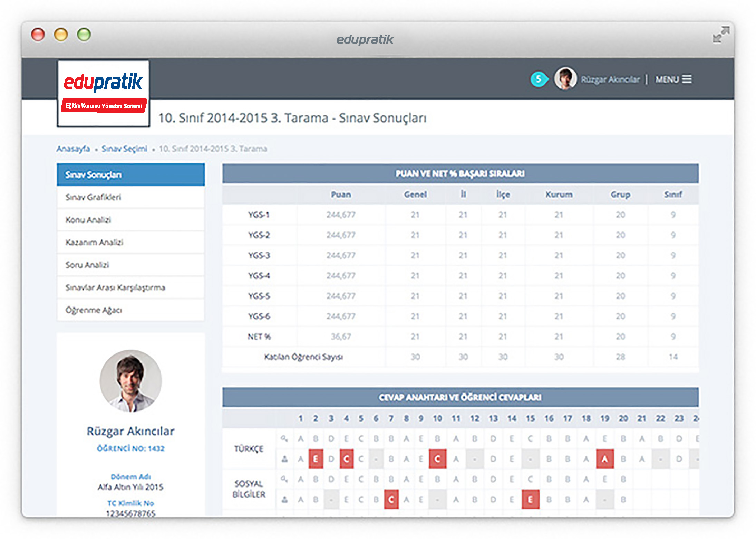Click the fullscreen expand arrows icon
The height and width of the screenshot is (539, 756).
click(x=721, y=35)
